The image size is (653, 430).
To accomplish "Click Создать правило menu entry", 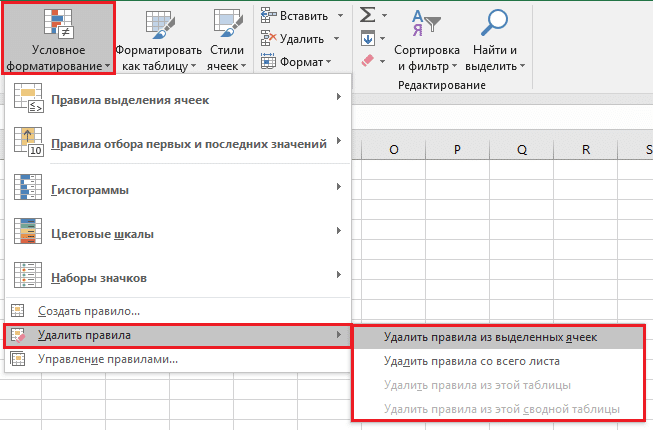I will point(88,312).
